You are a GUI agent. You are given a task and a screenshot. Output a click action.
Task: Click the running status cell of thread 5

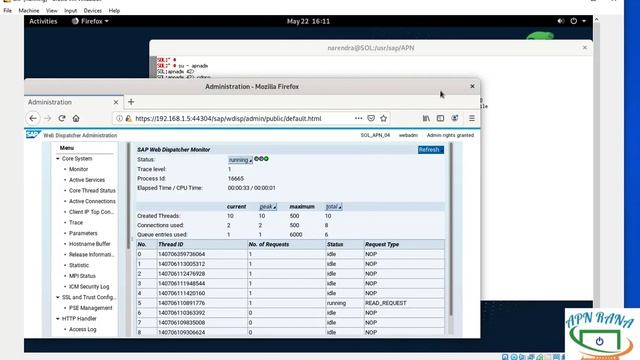click(x=345, y=303)
